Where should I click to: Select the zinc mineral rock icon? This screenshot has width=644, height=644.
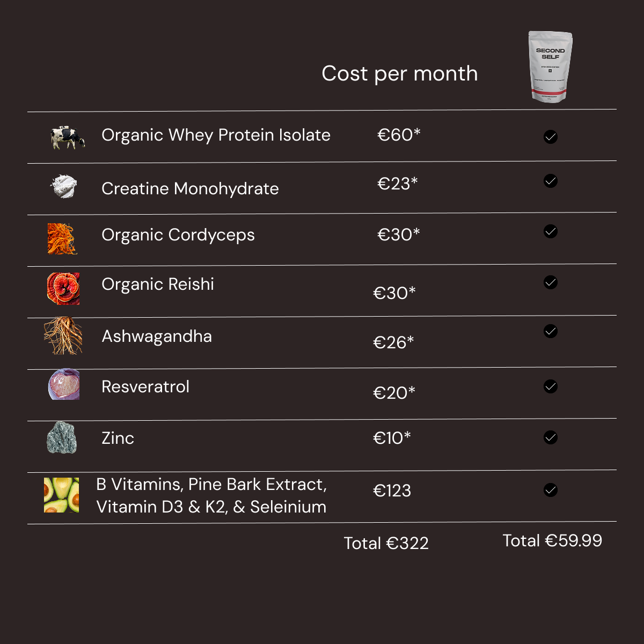pyautogui.click(x=62, y=438)
